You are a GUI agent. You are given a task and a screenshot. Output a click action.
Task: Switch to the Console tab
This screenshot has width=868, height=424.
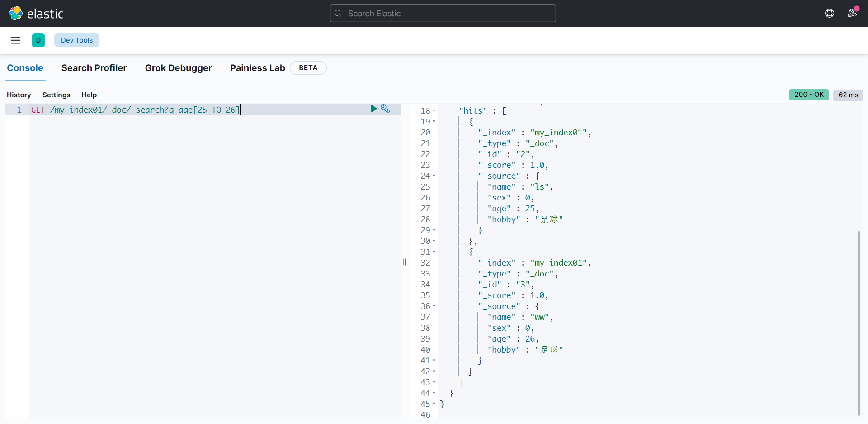[x=25, y=68]
